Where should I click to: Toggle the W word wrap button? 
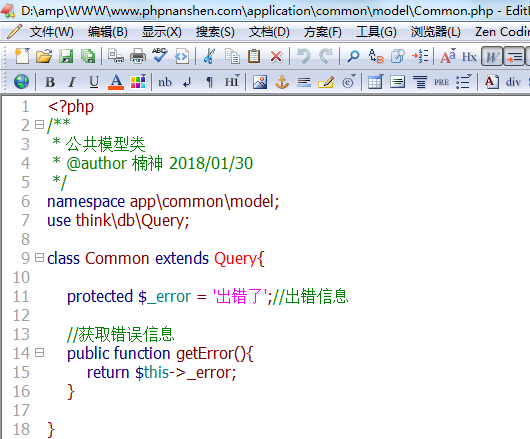(492, 56)
